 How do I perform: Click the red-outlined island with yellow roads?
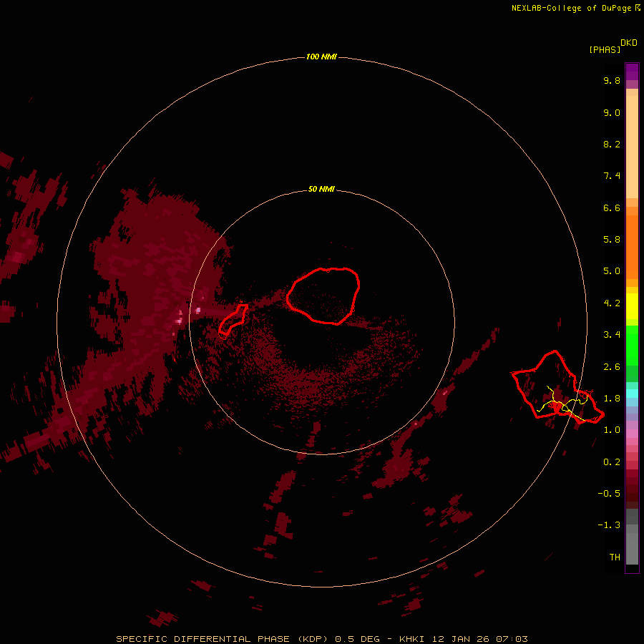pos(557,386)
